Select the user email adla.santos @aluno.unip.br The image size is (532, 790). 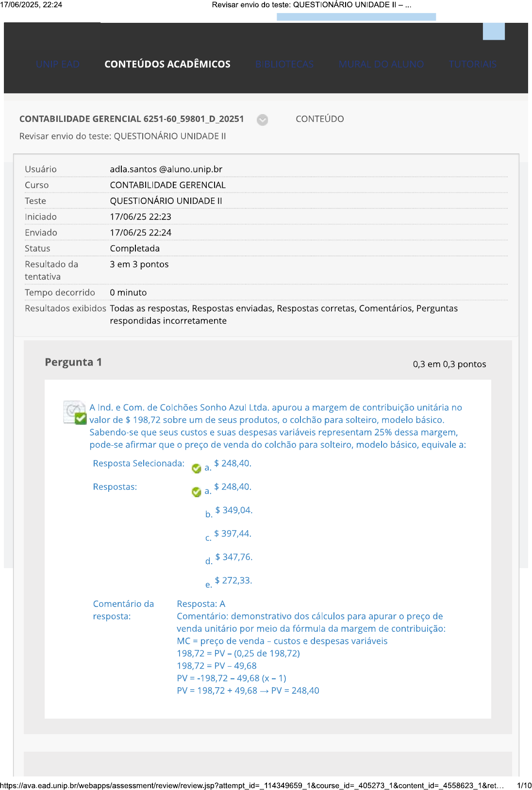(166, 169)
